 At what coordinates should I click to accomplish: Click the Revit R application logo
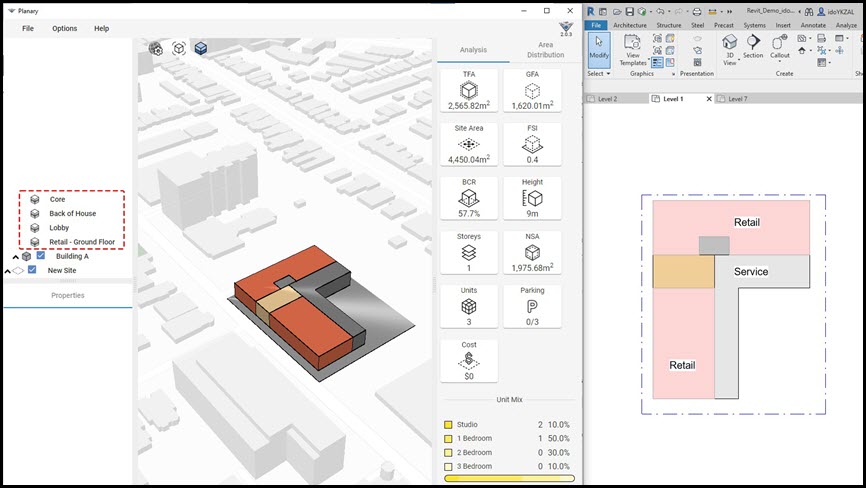point(591,11)
